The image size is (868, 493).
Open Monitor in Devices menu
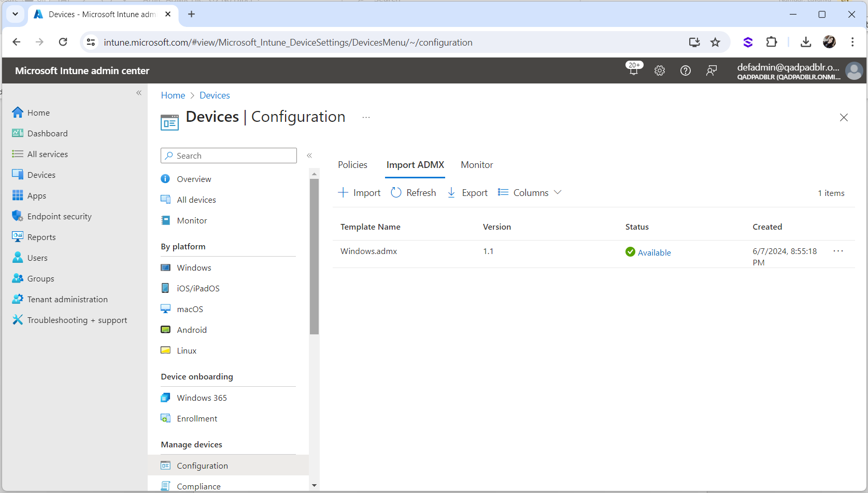[x=184, y=220]
